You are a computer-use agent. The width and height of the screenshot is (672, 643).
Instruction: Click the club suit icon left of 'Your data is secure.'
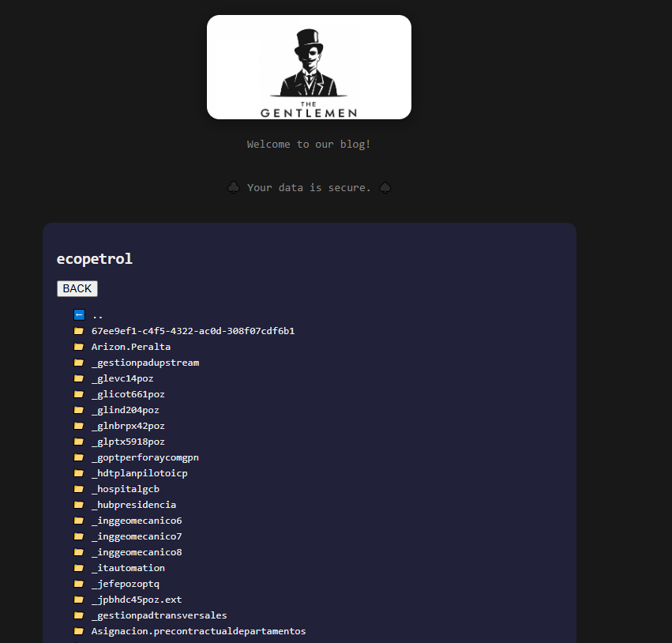click(234, 187)
